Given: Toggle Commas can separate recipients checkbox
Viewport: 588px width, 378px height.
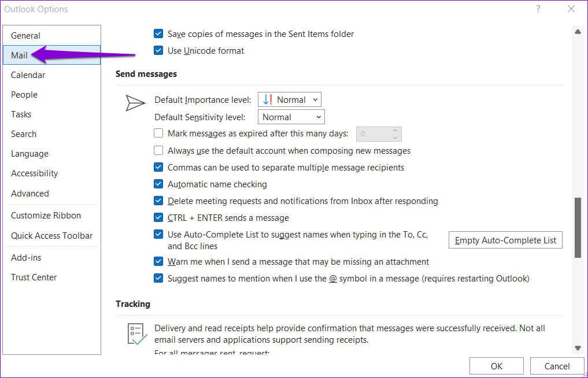Looking at the screenshot, I should (x=158, y=167).
